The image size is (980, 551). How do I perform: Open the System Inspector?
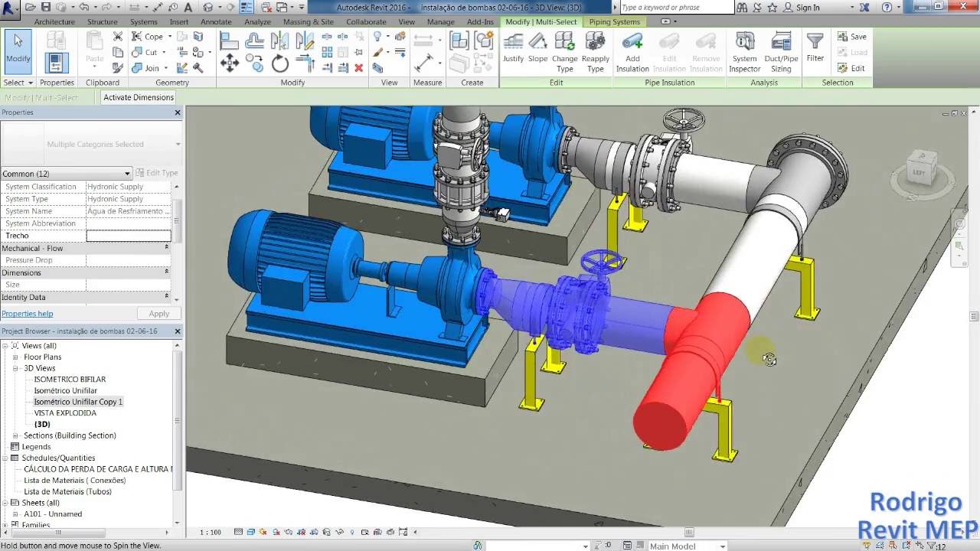744,52
